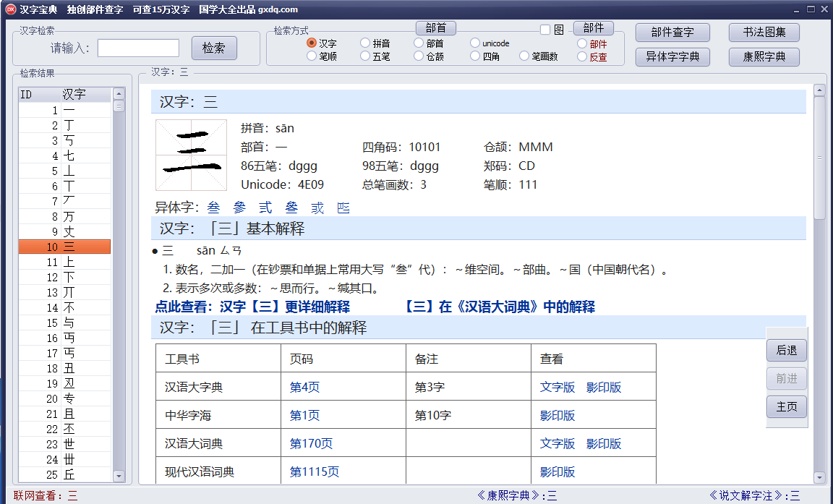Select the 四角 radio option

[475, 56]
